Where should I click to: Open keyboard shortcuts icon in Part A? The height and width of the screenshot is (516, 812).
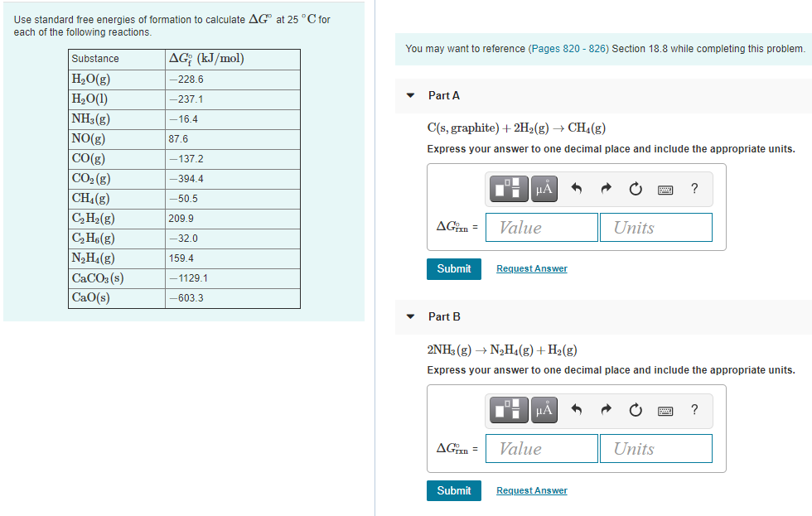[x=665, y=190]
